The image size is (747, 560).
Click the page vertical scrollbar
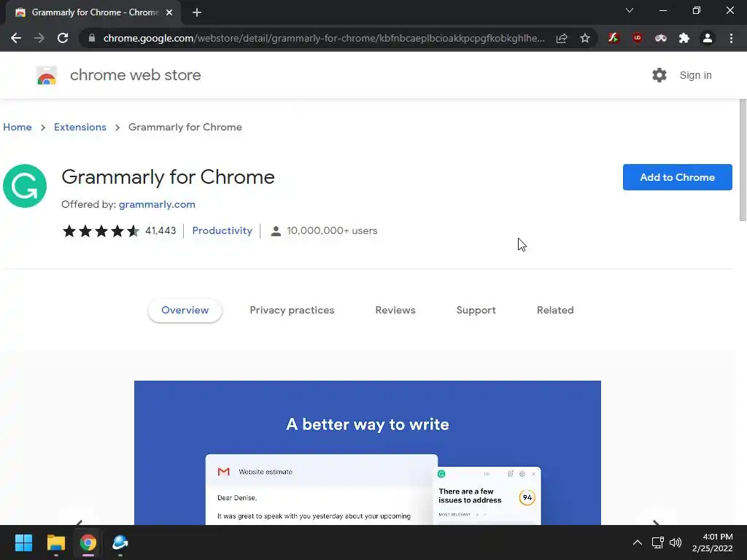coord(743,160)
